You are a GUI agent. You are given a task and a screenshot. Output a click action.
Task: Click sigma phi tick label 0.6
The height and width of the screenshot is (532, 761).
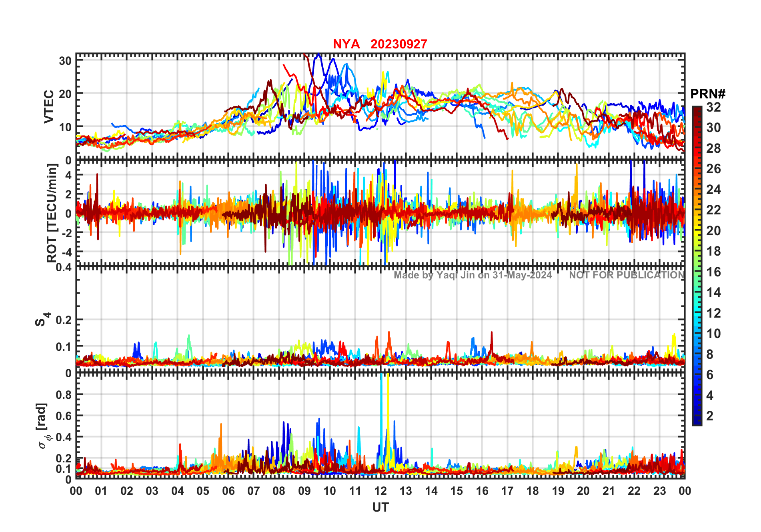(64, 416)
